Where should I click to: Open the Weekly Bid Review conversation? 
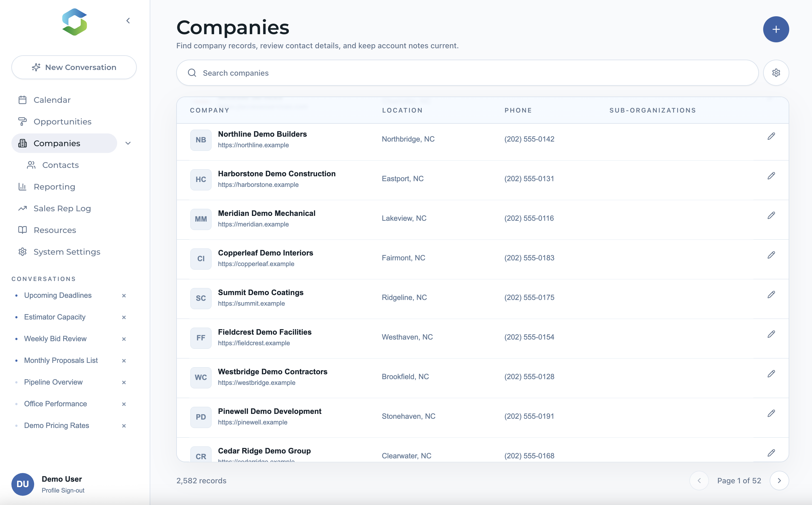(x=55, y=339)
